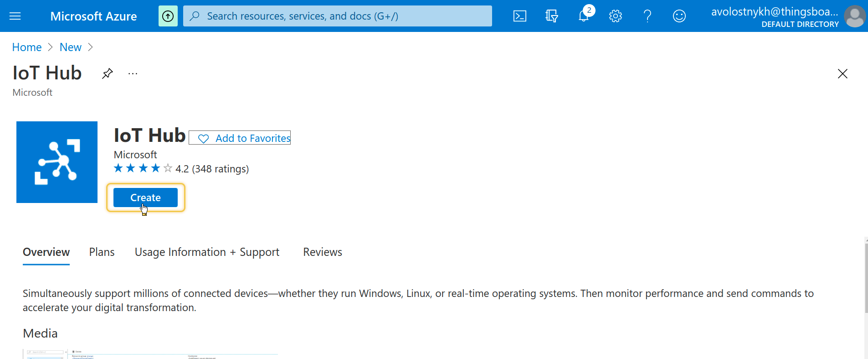Click the feedback smiley icon
Screen dimensions: 868x359
tap(679, 16)
